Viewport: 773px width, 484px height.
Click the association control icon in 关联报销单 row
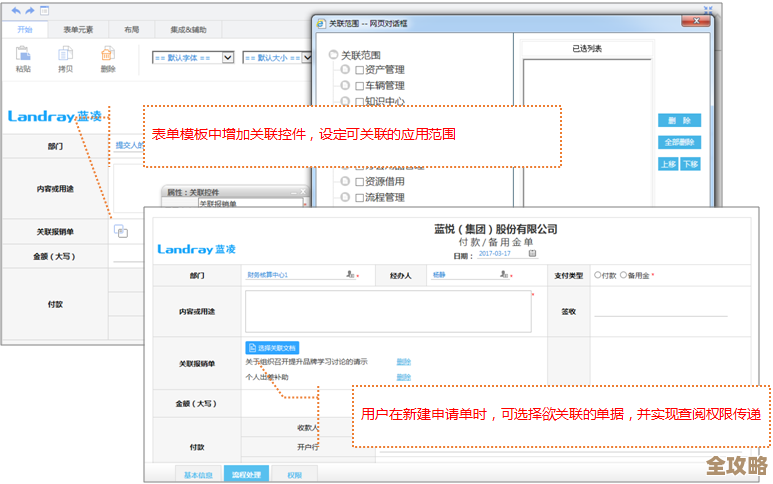(121, 231)
